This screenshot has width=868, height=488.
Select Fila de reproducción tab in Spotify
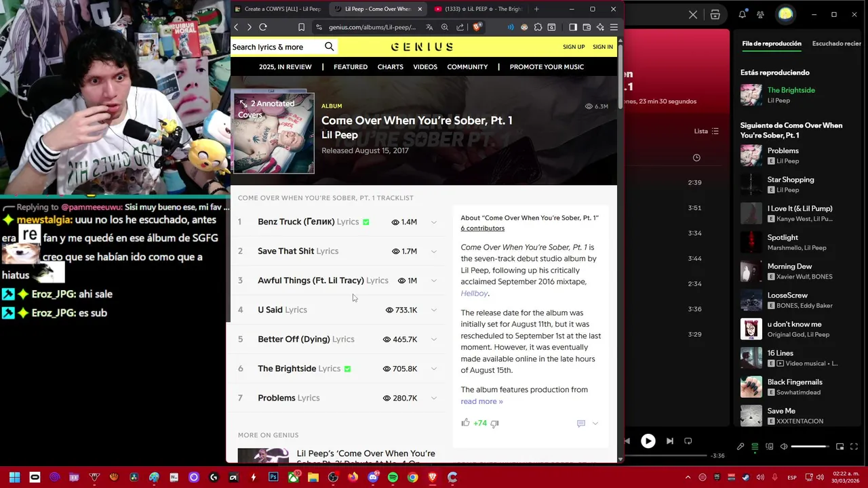[772, 43]
